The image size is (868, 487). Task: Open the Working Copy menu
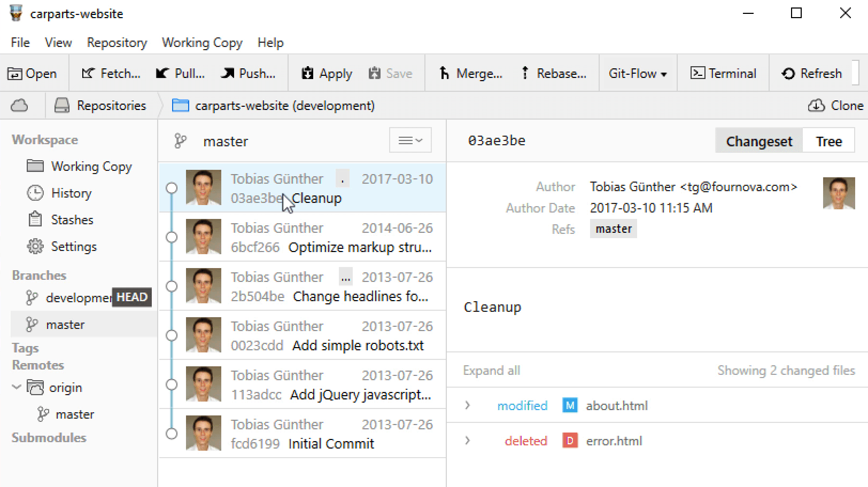[x=202, y=43]
